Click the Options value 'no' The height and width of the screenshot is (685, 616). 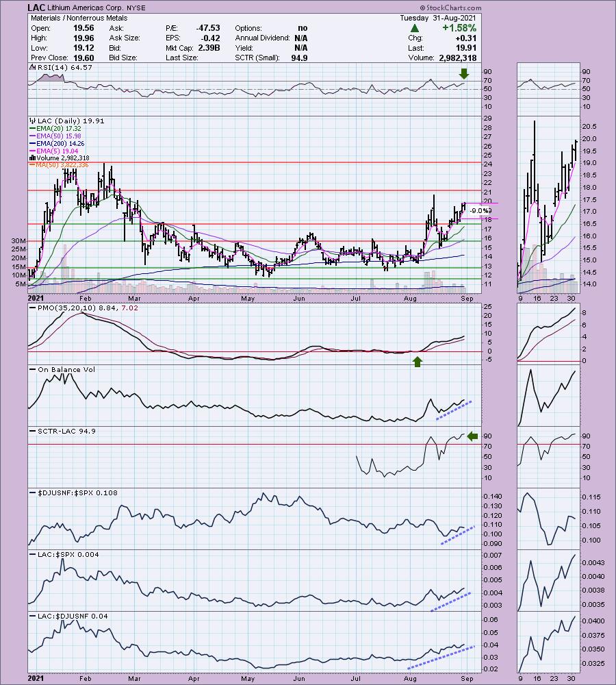303,28
